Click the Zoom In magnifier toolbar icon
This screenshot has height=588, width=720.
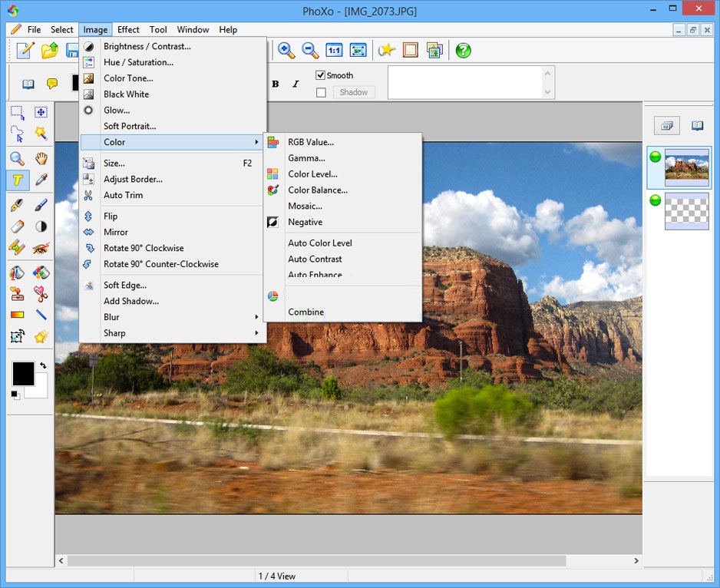click(x=286, y=51)
